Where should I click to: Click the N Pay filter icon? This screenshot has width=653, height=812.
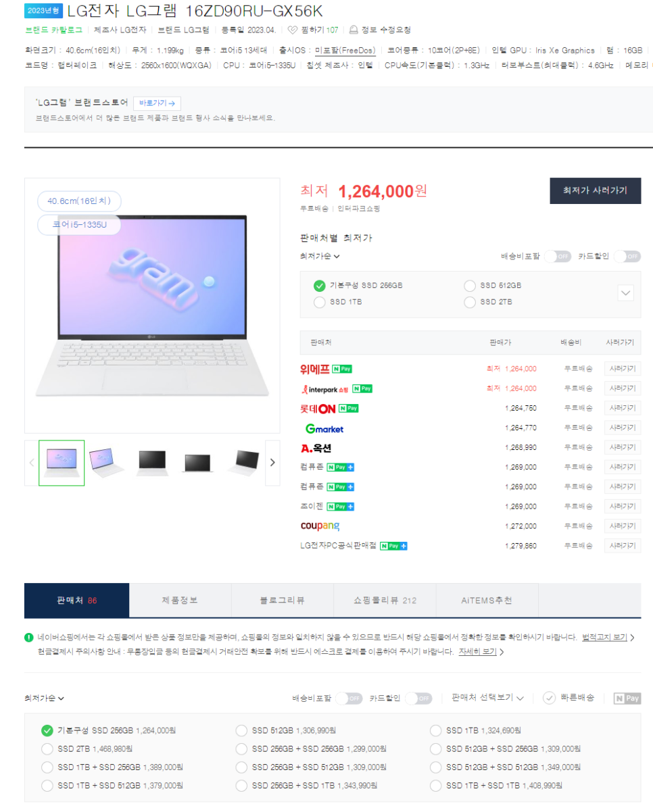pos(627,698)
